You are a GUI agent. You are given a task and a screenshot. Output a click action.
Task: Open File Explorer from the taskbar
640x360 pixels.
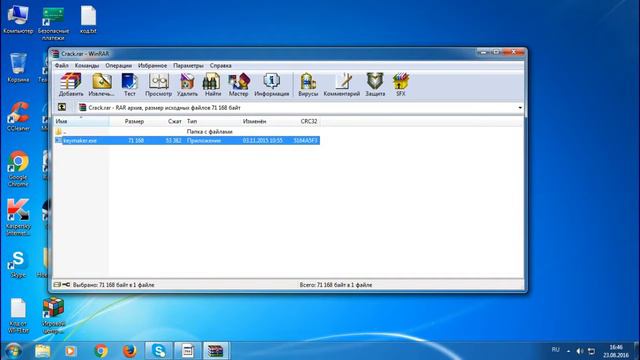pyautogui.click(x=42, y=351)
